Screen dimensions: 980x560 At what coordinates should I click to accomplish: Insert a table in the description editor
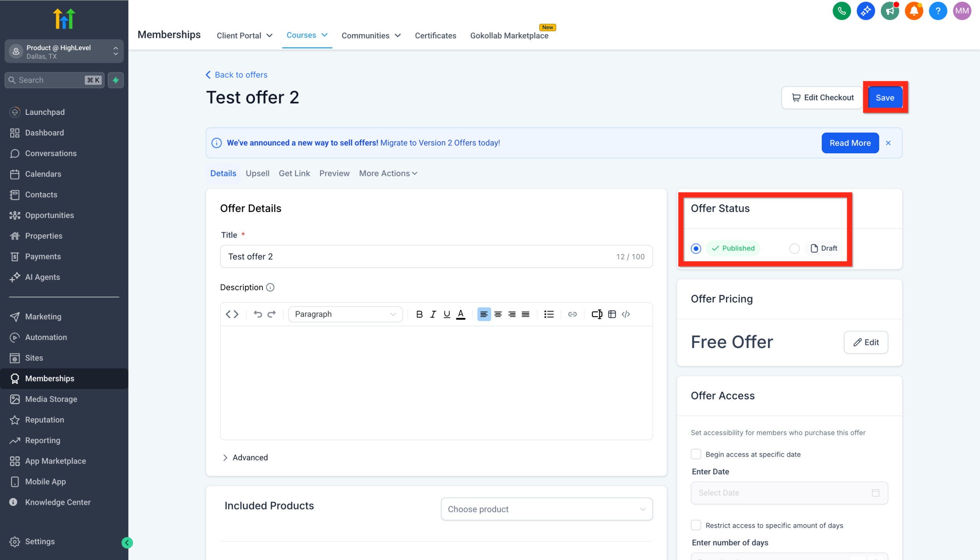tap(611, 314)
